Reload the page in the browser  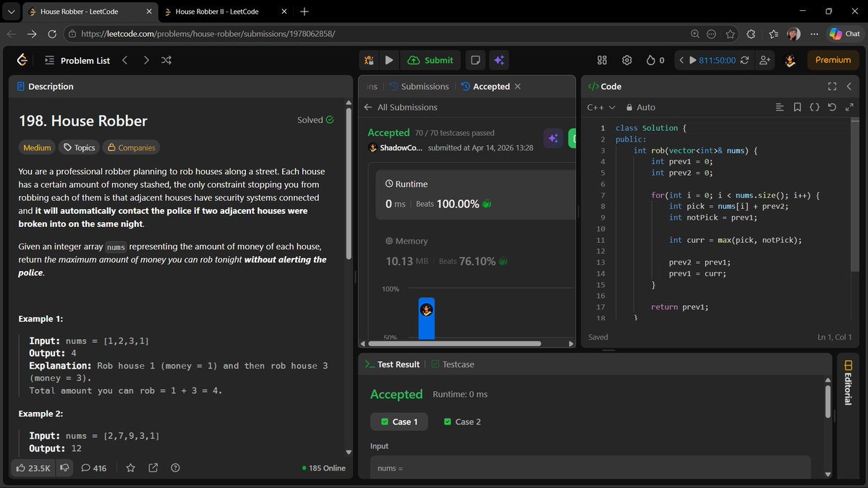click(x=52, y=34)
